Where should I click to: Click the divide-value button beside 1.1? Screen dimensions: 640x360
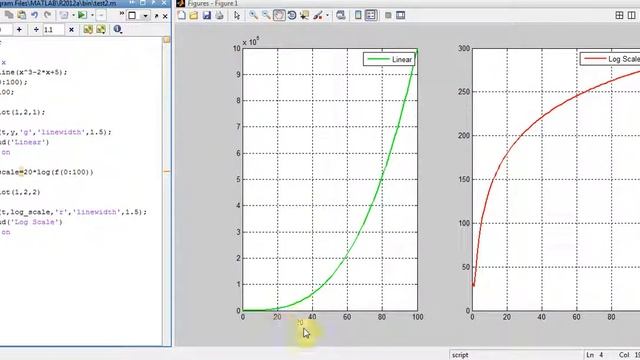coord(36,29)
